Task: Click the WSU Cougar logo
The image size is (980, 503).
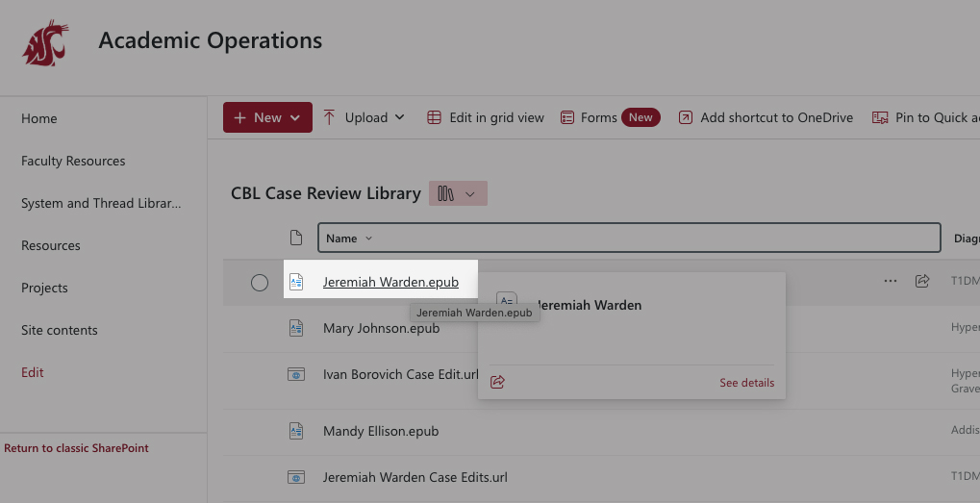Action: point(45,42)
